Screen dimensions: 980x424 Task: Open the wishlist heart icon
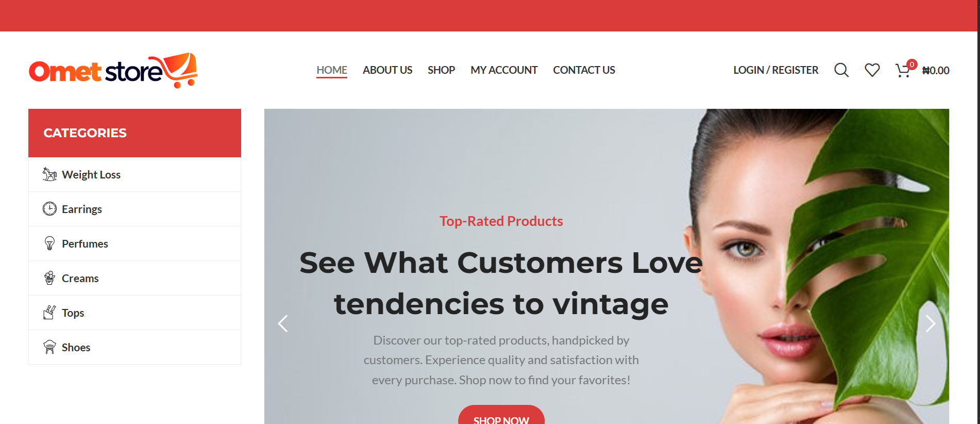pyautogui.click(x=872, y=70)
